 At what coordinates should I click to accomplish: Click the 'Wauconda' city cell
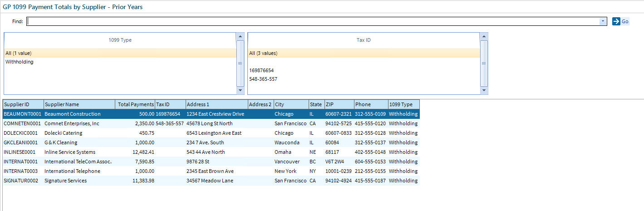[291, 142]
